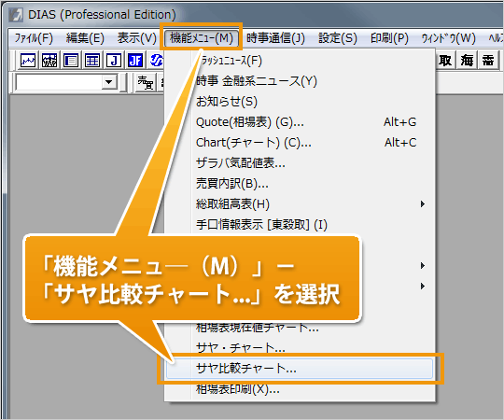Viewport: 504px width, 420px height.
Task: Click the second toolbar icon with kanji grid
Action: click(x=49, y=61)
